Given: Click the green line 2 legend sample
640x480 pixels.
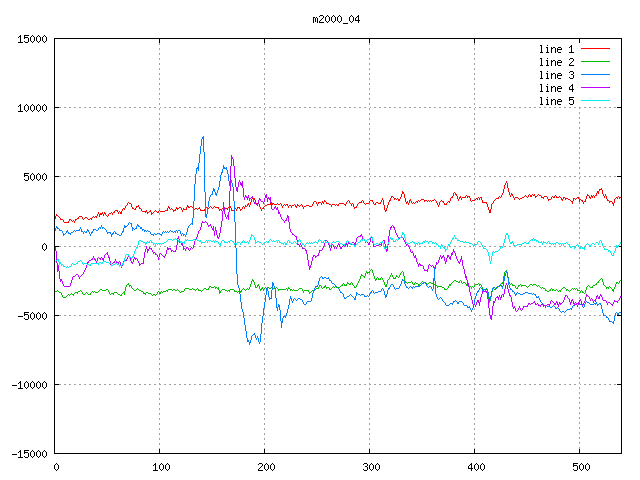Looking at the screenshot, I should pos(595,62).
